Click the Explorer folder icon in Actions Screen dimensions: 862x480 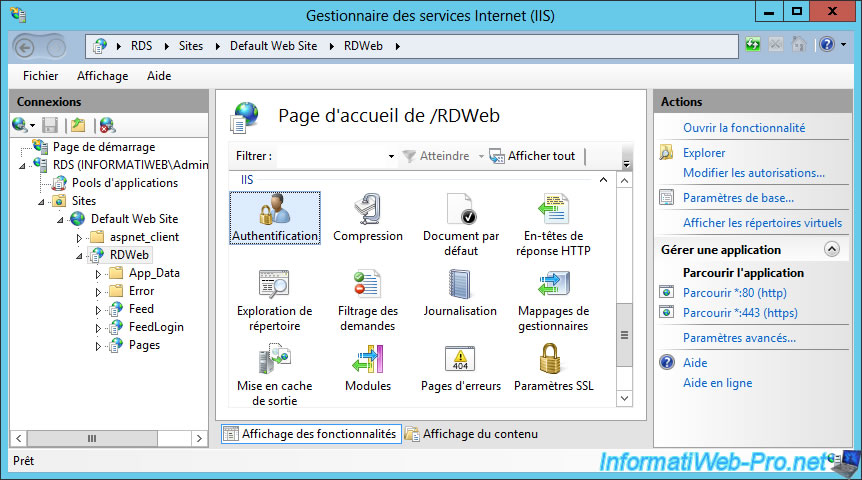(666, 152)
